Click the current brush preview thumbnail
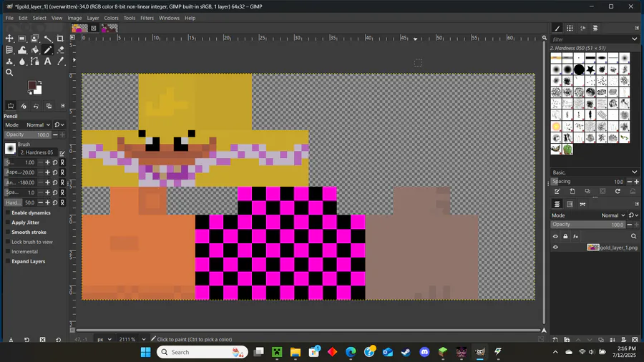The width and height of the screenshot is (644, 362). pos(10,148)
